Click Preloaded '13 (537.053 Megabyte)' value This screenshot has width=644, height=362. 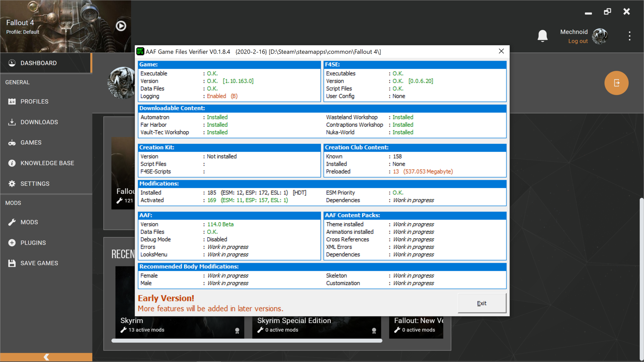pyautogui.click(x=423, y=172)
